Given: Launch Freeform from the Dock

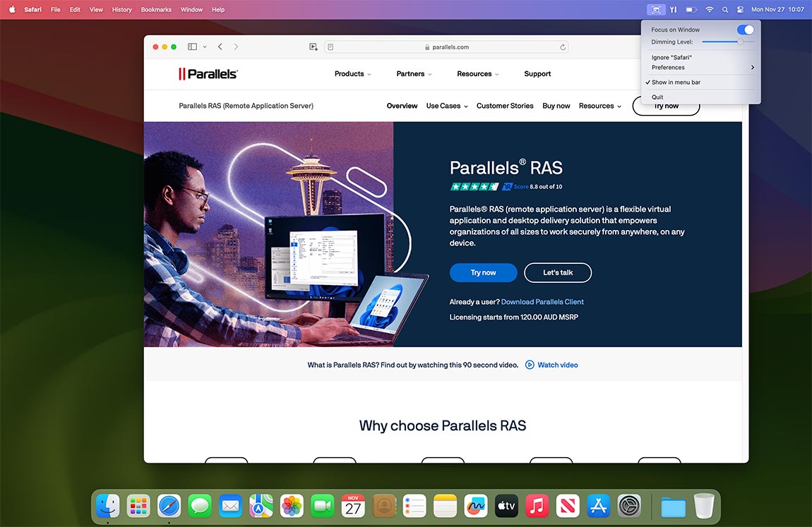Looking at the screenshot, I should coord(476,506).
